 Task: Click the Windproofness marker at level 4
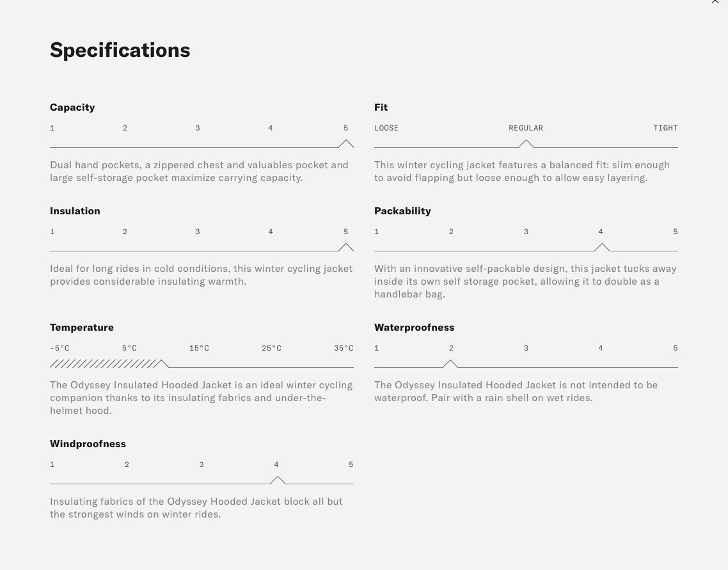click(277, 480)
